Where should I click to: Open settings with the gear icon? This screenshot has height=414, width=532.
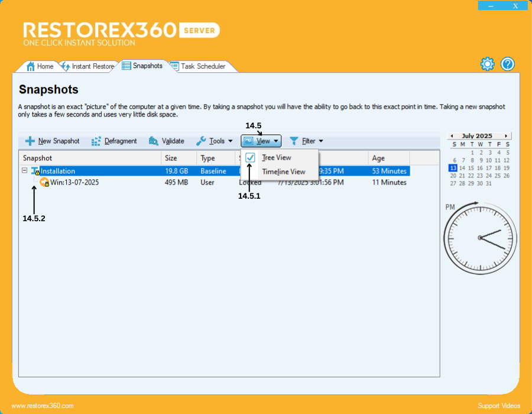(487, 64)
